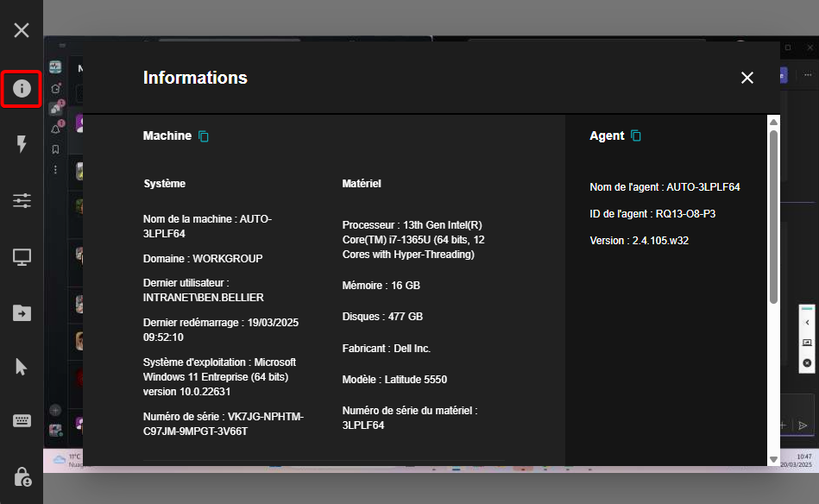Open the file transfer icon
The height and width of the screenshot is (504, 819).
point(21,312)
